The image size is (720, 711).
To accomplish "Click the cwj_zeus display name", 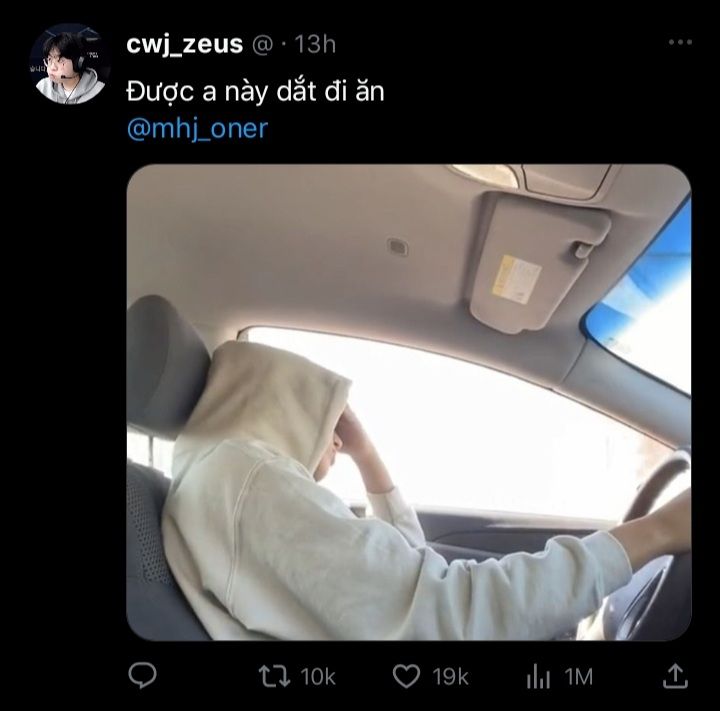I will point(185,45).
